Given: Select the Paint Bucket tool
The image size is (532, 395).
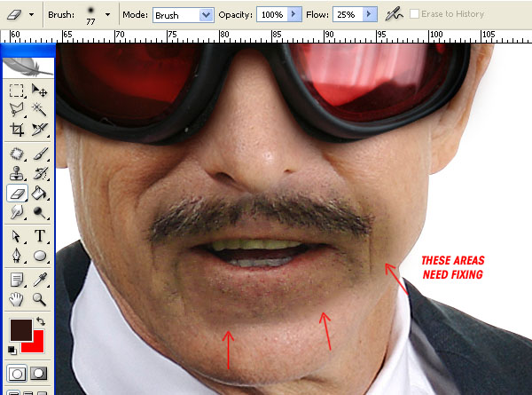Looking at the screenshot, I should [39, 194].
